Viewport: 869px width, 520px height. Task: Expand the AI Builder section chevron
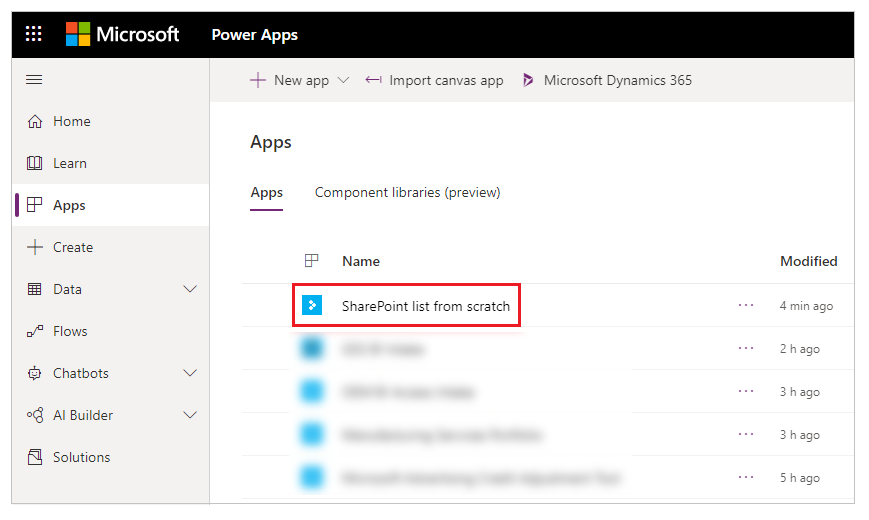[190, 415]
